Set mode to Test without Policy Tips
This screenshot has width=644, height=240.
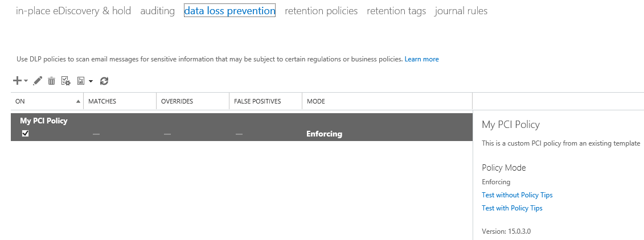click(x=517, y=195)
